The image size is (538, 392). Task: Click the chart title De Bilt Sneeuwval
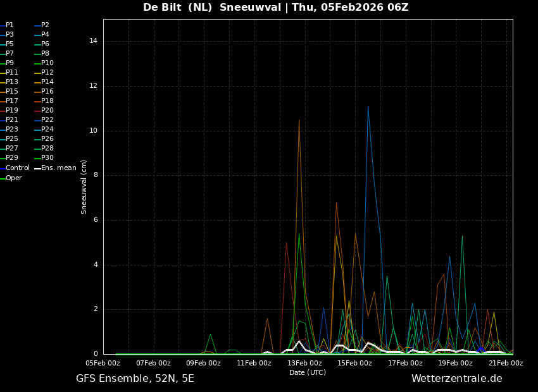click(x=275, y=8)
